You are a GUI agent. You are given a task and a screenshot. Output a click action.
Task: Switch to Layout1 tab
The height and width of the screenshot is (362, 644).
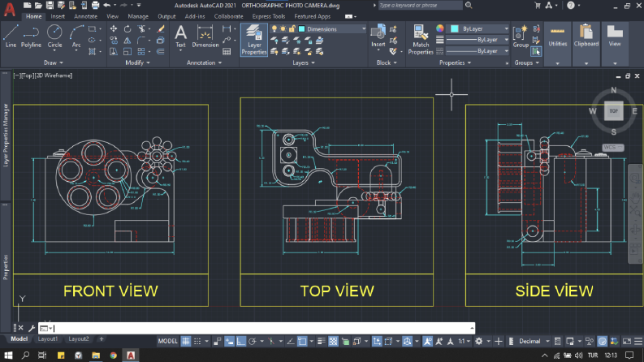pyautogui.click(x=48, y=339)
